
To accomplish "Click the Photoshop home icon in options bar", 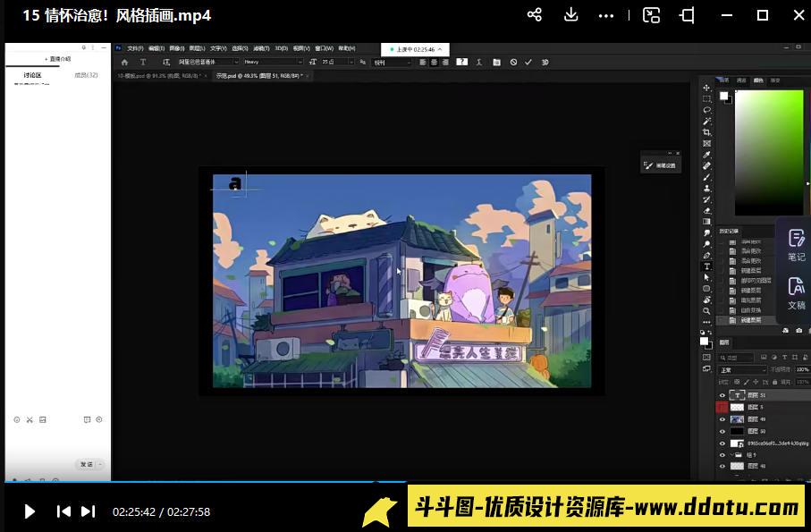I will point(124,62).
